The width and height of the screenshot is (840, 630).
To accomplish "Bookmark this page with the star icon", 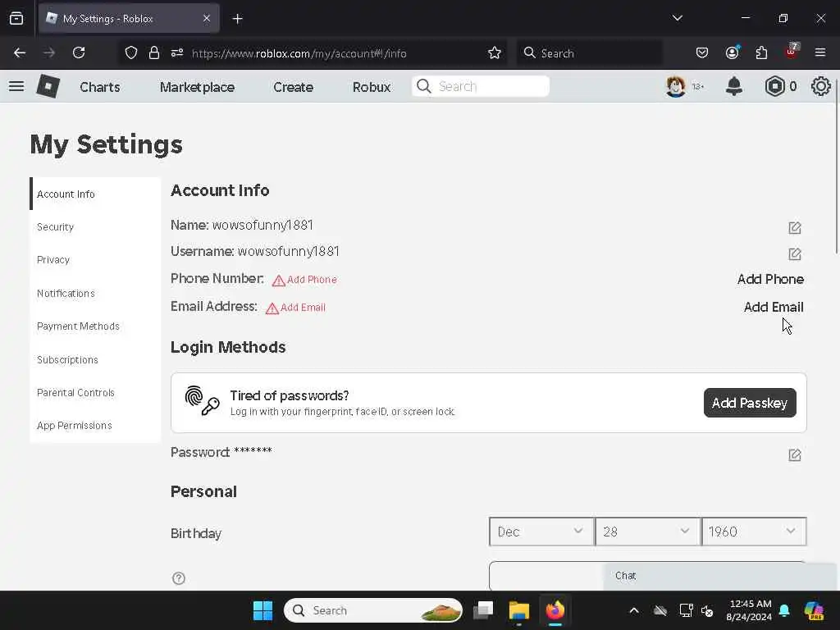I will [x=495, y=52].
